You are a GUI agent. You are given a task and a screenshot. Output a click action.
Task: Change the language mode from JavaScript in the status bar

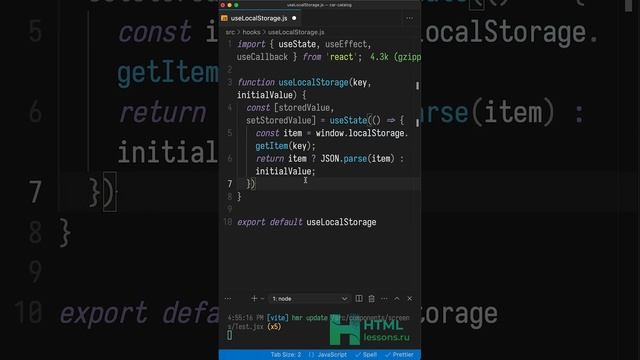[332, 355]
